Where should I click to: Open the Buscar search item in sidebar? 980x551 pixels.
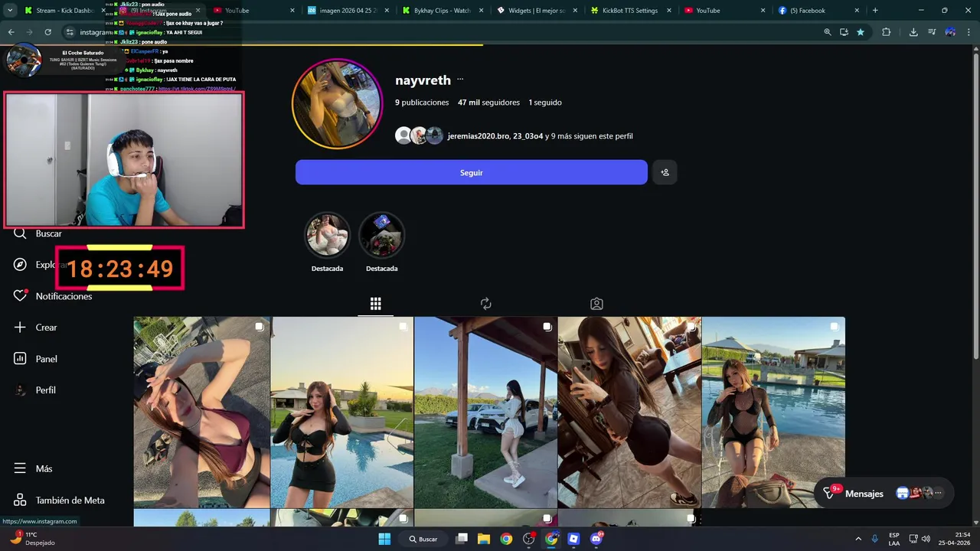click(x=38, y=233)
